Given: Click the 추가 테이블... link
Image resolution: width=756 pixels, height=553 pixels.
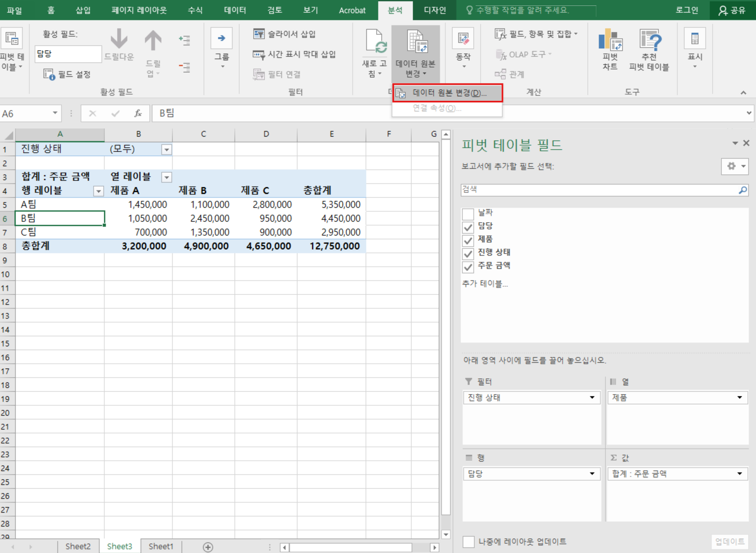Looking at the screenshot, I should pos(485,284).
